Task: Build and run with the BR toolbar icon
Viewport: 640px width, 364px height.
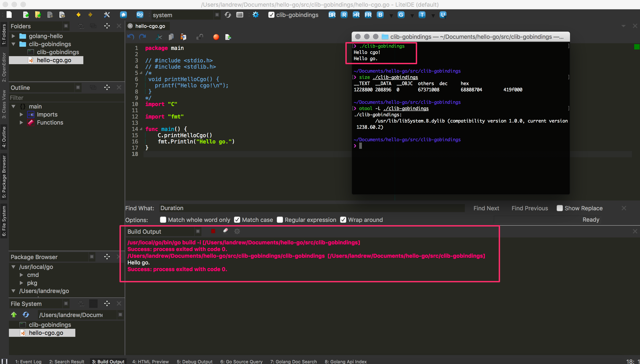Action: tap(332, 15)
